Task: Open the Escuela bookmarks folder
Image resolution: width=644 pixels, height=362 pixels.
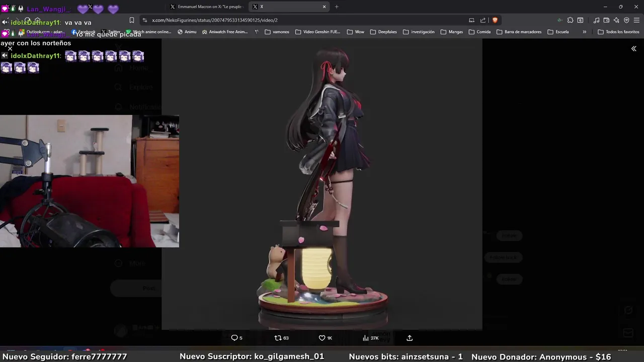Action: 558,32
